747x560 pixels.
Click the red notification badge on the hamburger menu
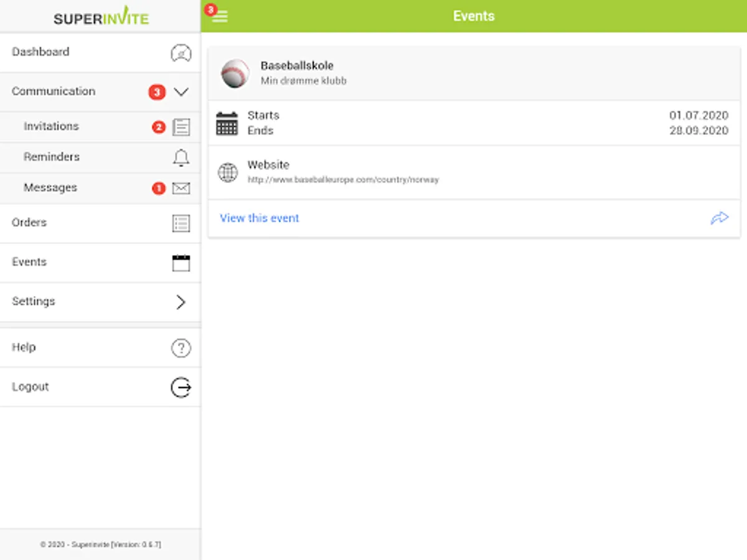coord(210,10)
